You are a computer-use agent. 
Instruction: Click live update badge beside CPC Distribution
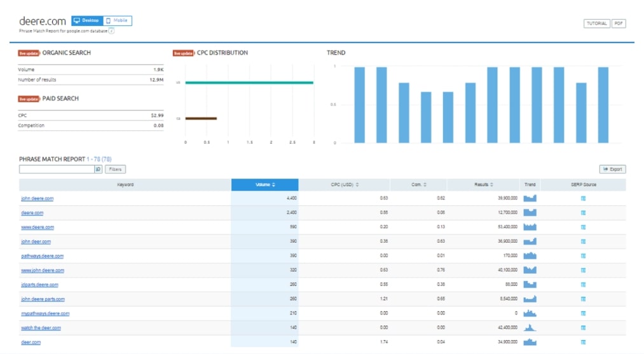coord(183,53)
